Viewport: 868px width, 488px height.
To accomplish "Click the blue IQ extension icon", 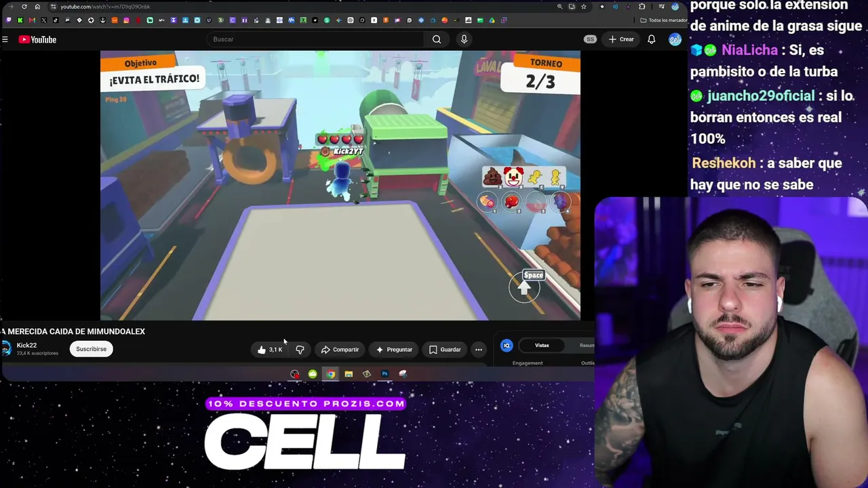I will (507, 346).
